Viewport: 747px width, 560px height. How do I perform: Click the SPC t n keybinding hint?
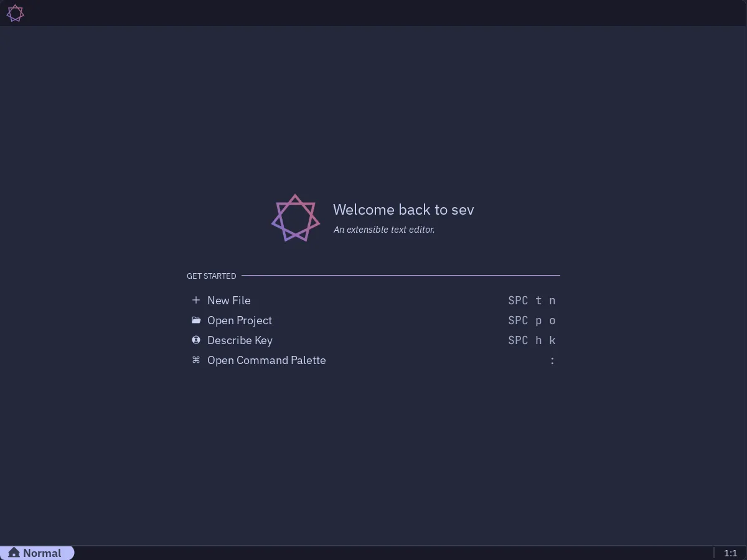click(x=532, y=300)
